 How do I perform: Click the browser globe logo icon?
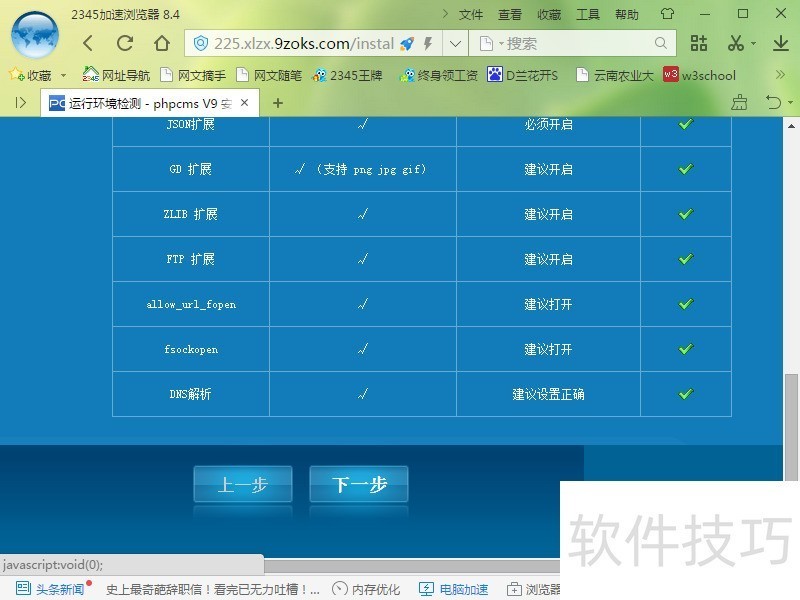click(35, 35)
